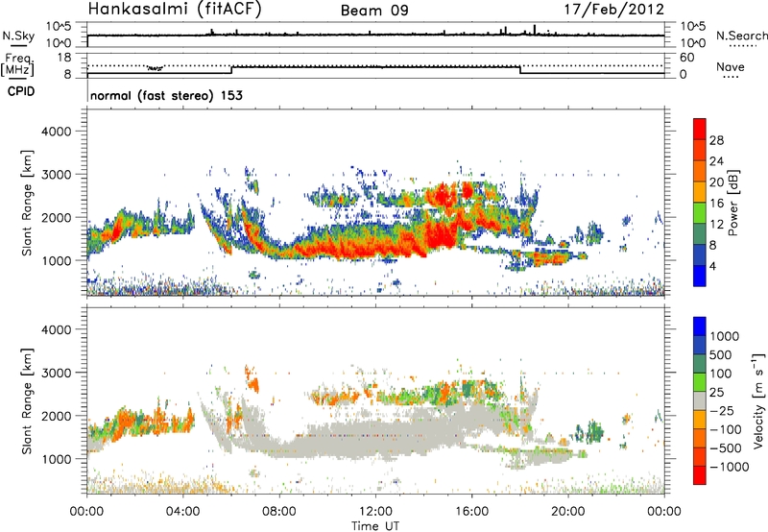The width and height of the screenshot is (768, 532).
Task: Click the "Time UT" axis title
Action: (375, 526)
